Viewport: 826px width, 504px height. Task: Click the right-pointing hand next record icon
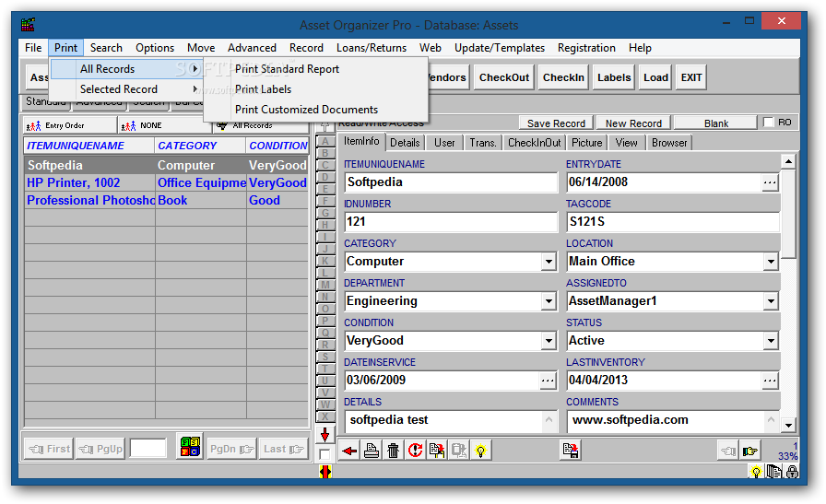tap(750, 451)
